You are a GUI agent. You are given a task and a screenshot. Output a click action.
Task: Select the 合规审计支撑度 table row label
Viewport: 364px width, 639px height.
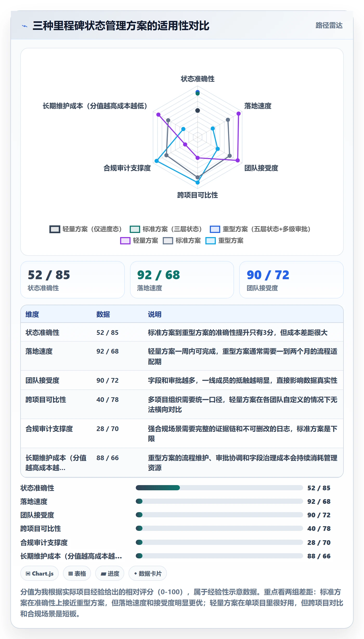(x=49, y=429)
